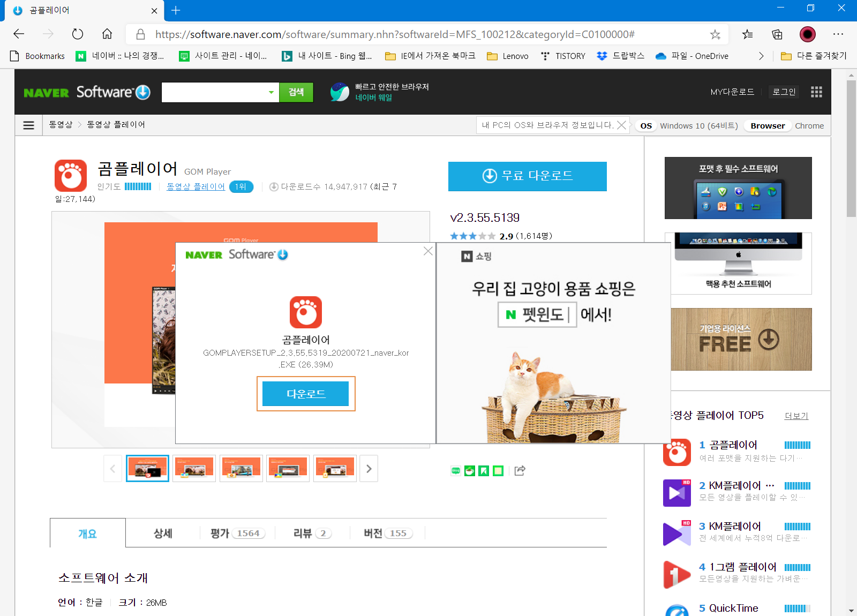Select the third screenshot thumbnail
Viewport: 857px width, 616px height.
tap(241, 469)
